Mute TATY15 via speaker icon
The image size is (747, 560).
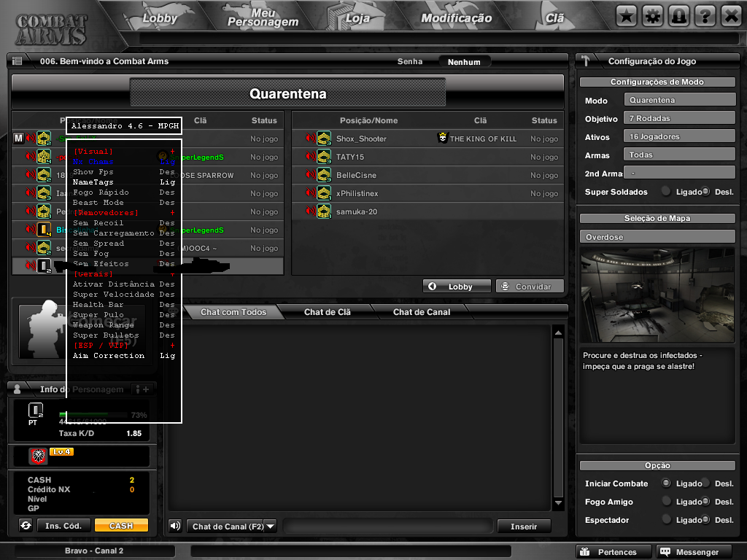(311, 156)
